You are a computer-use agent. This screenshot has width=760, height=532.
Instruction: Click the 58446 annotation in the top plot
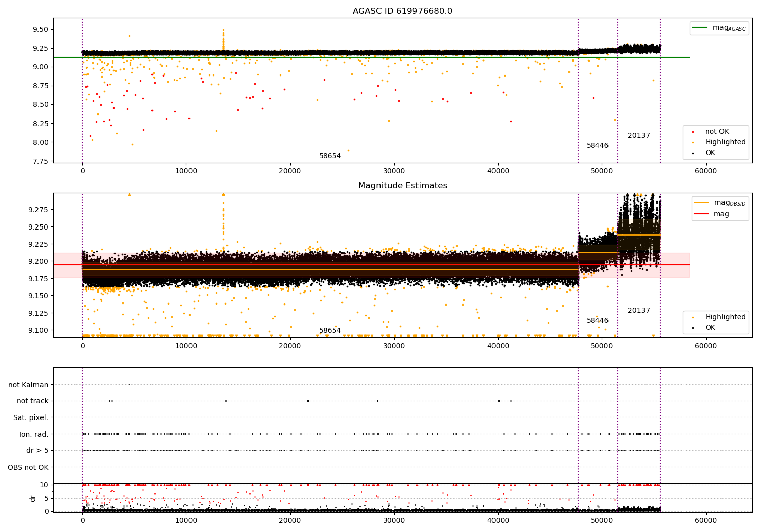coord(597,146)
